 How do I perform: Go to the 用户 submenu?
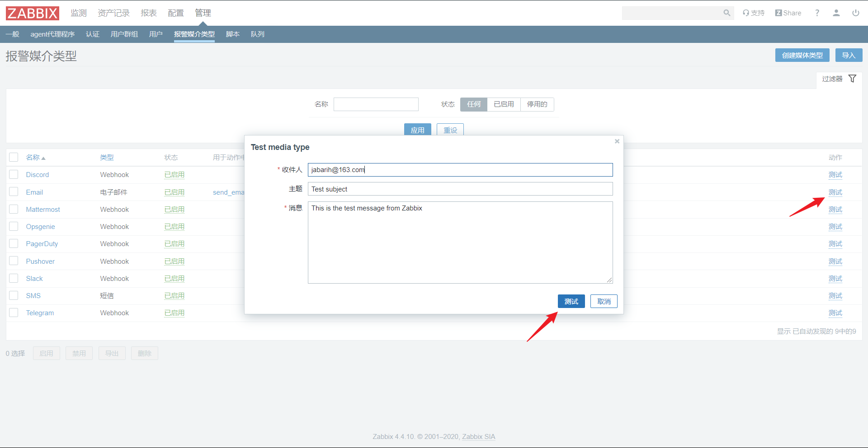(x=156, y=34)
